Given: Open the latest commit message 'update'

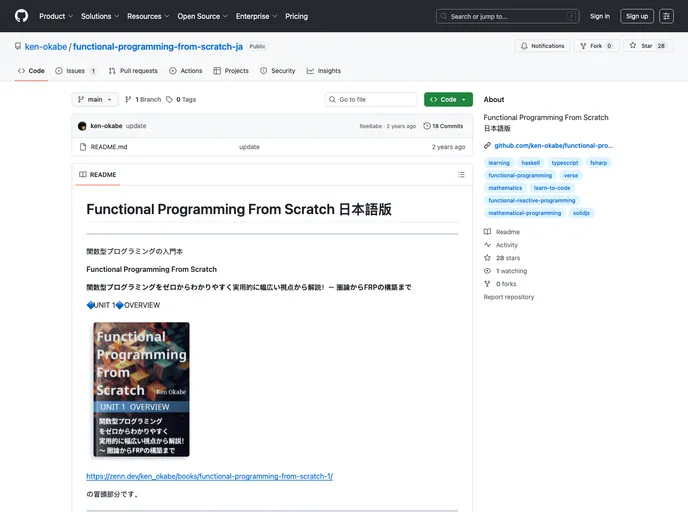Looking at the screenshot, I should (136, 126).
